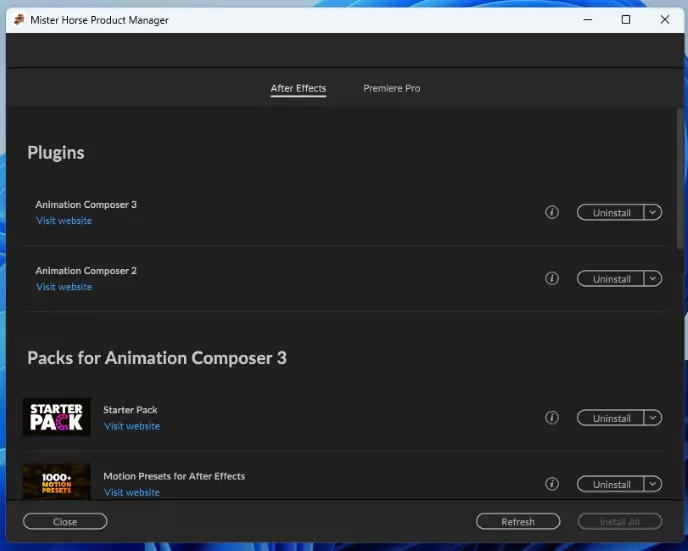Click info icon for Animation Composer 3

(x=551, y=212)
